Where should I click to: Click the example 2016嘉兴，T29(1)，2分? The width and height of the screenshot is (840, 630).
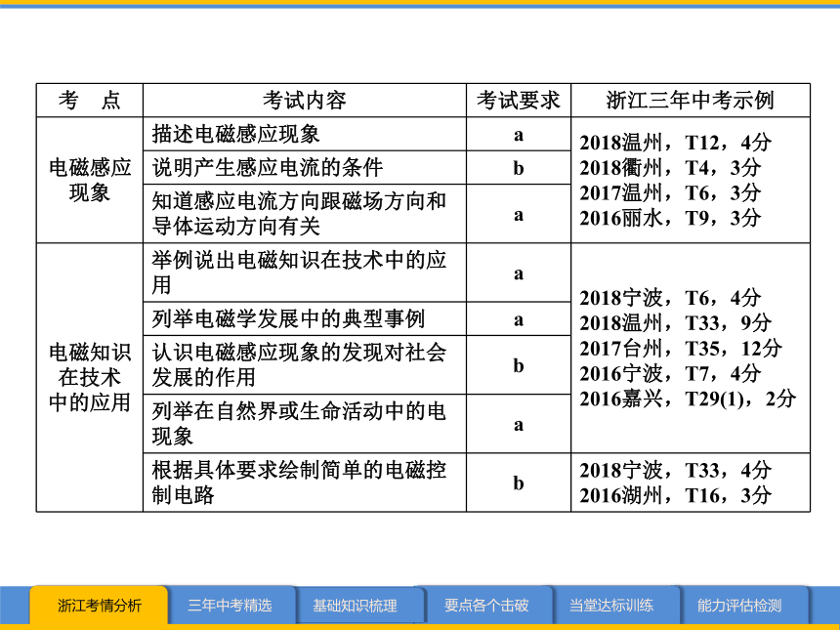[x=688, y=399]
